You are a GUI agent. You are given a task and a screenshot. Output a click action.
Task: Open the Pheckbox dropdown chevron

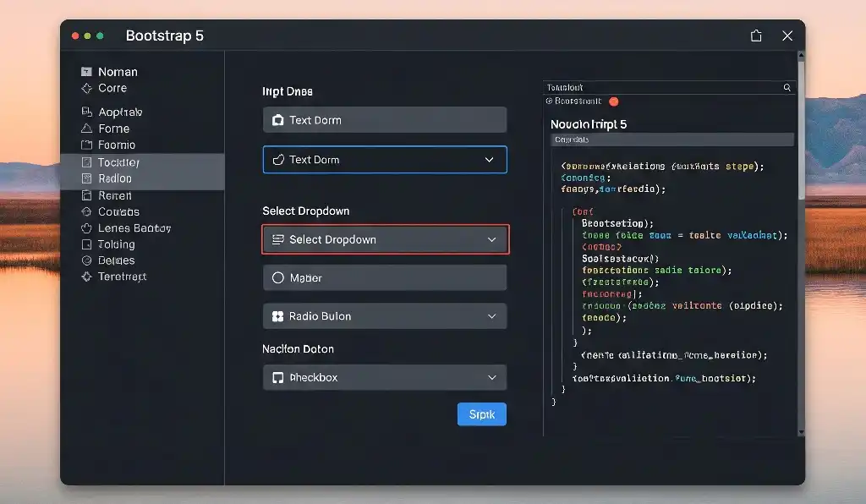click(491, 378)
